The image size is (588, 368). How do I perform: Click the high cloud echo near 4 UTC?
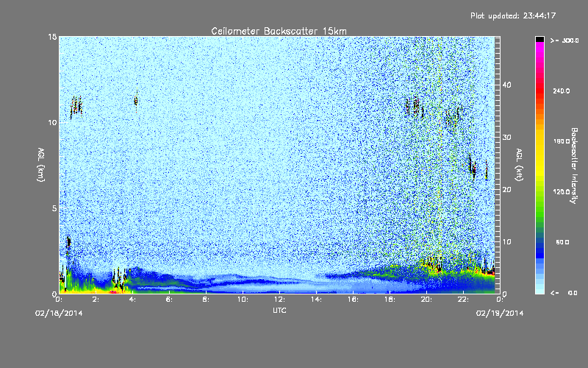point(136,101)
